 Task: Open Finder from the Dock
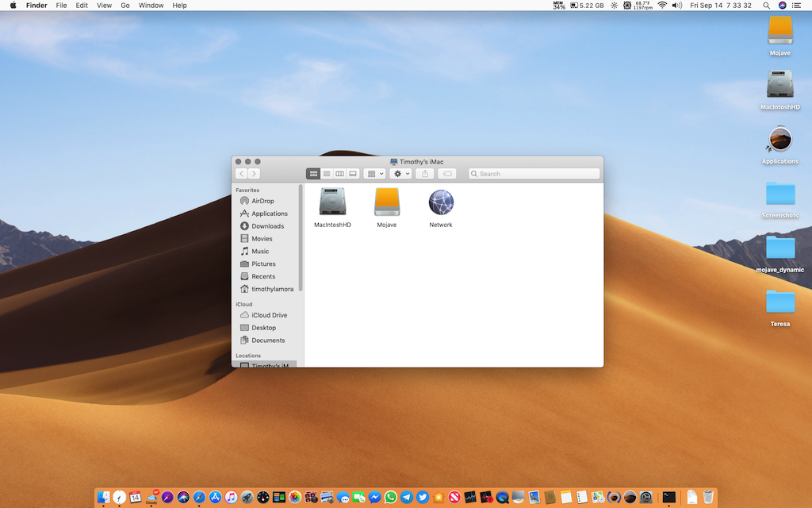[x=103, y=497]
